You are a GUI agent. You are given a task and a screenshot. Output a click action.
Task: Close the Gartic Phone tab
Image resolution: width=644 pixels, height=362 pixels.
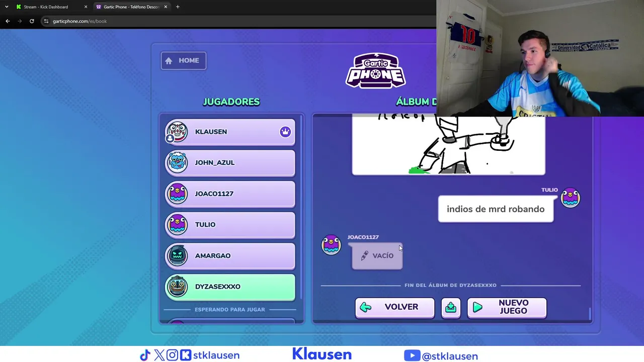coord(166,7)
